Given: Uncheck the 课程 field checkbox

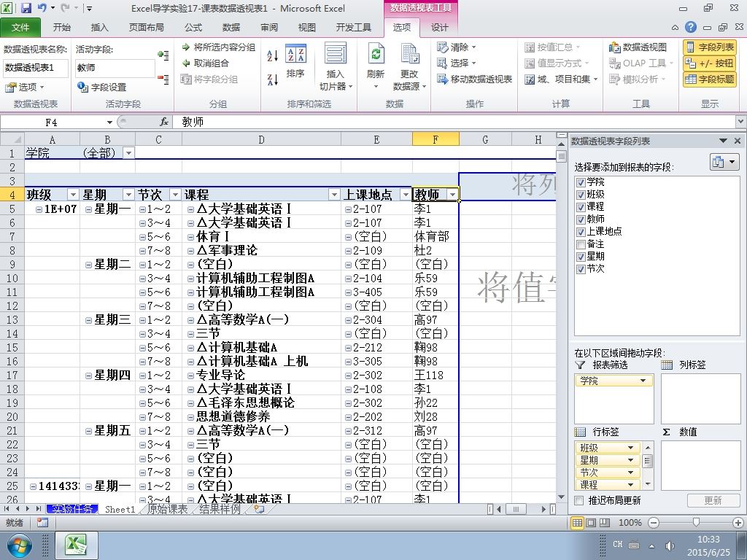Looking at the screenshot, I should click(x=580, y=206).
